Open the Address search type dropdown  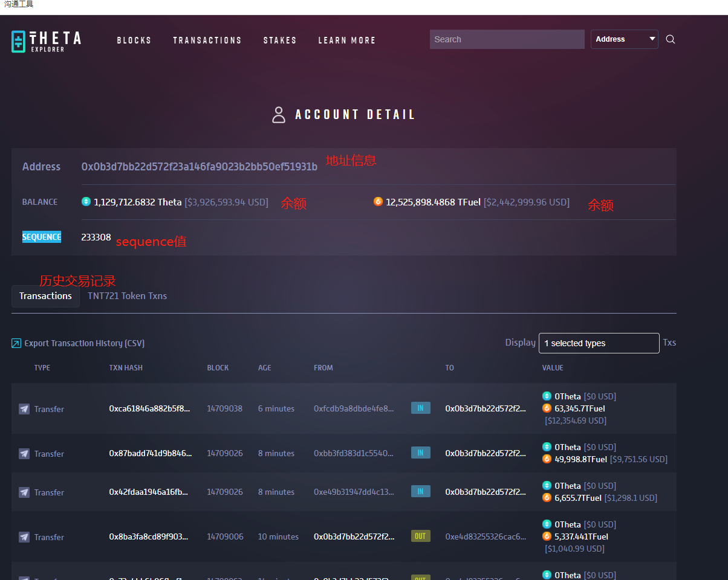(624, 39)
